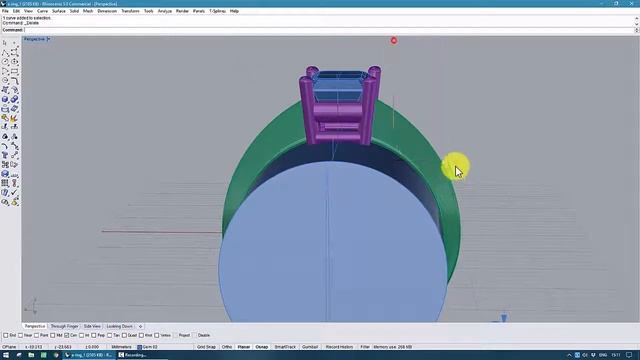This screenshot has width=640, height=360.
Task: Open the File menu
Action: [x=5, y=11]
